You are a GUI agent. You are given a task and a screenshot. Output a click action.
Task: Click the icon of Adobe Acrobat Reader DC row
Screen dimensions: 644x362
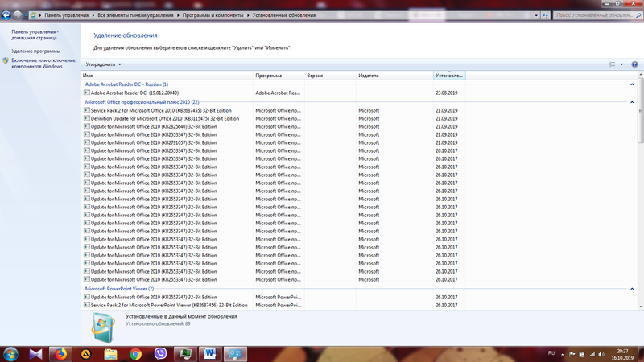coord(87,93)
